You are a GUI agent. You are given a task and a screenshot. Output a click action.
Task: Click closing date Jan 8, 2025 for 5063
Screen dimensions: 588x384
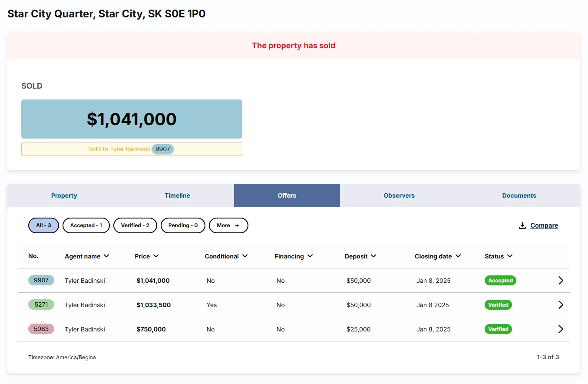pos(433,329)
